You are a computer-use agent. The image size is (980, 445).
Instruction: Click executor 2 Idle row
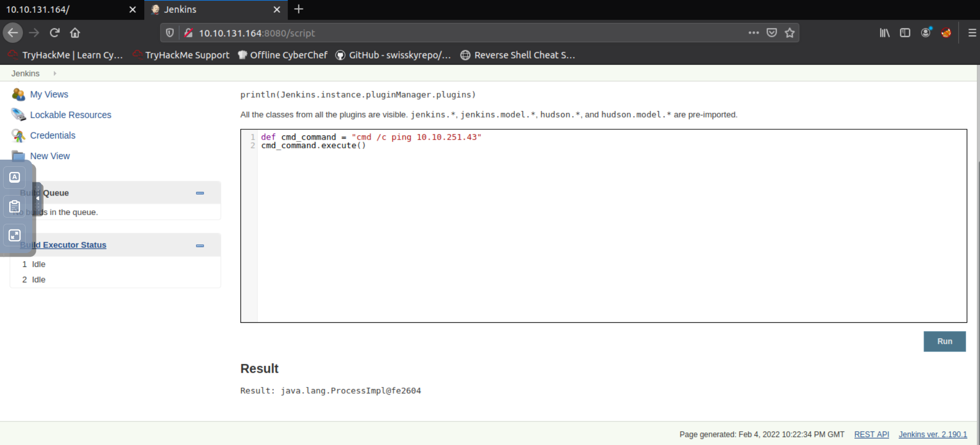(x=115, y=280)
